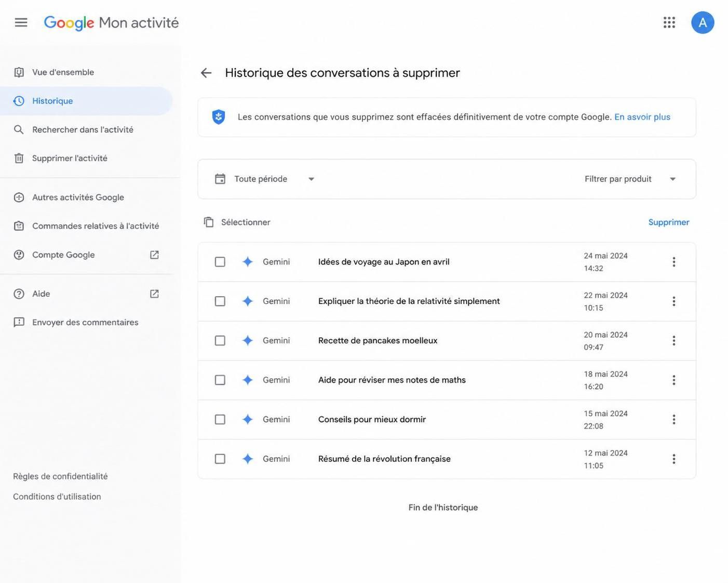Open the hamburger main menu
728x583 pixels.
[x=21, y=22]
